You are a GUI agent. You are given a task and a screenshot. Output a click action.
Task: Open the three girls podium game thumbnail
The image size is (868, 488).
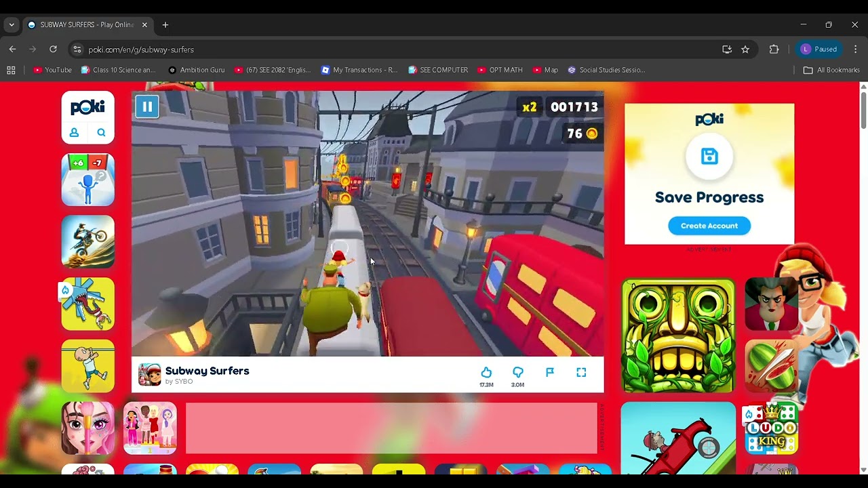(150, 428)
